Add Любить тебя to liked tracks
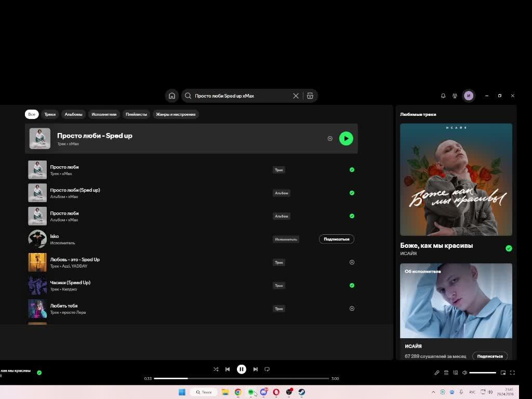The image size is (532, 399). (x=352, y=309)
